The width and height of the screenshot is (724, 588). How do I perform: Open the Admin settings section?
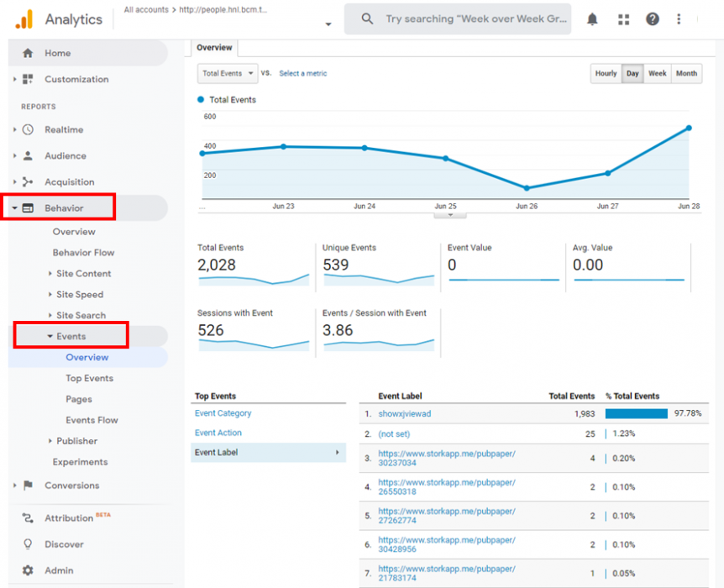(x=58, y=570)
